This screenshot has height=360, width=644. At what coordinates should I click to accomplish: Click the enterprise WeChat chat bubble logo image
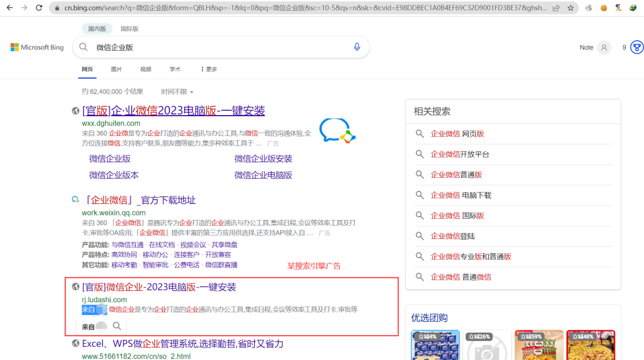pyautogui.click(x=337, y=131)
